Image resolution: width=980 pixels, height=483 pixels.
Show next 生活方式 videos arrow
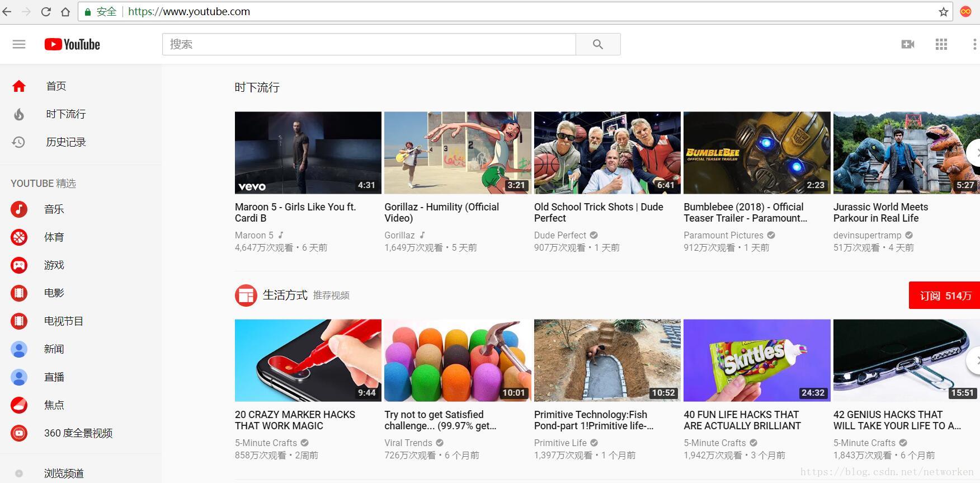coord(974,360)
